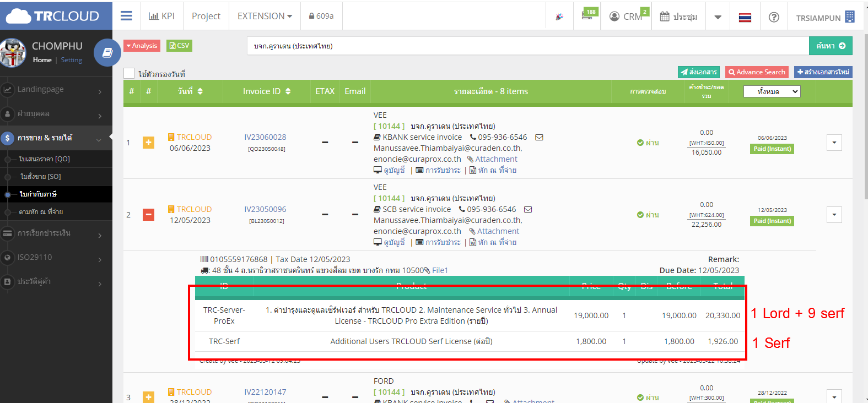868x403 pixels.
Task: Expand the EXTENSION dropdown menu
Action: point(265,16)
